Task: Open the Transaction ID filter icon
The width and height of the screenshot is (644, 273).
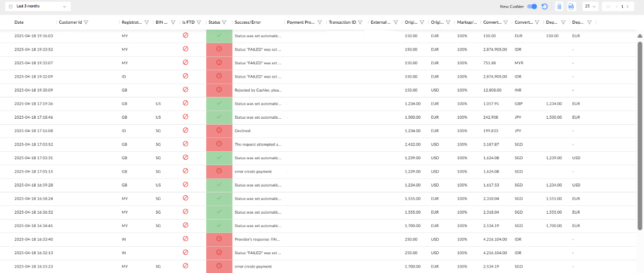Action: (360, 22)
